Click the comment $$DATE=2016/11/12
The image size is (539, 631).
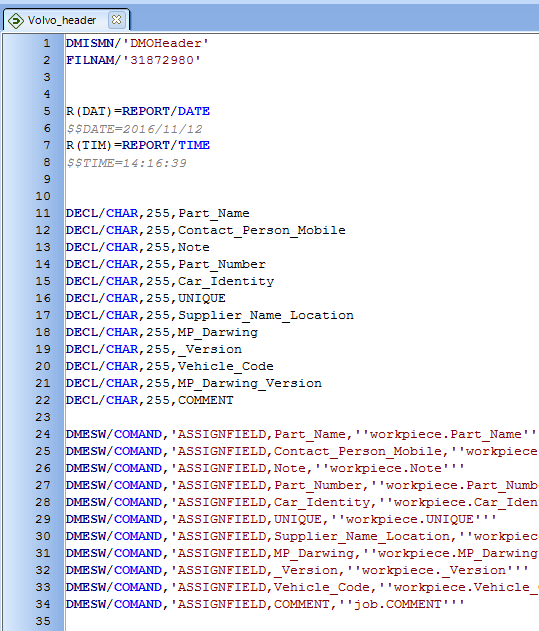pos(134,129)
